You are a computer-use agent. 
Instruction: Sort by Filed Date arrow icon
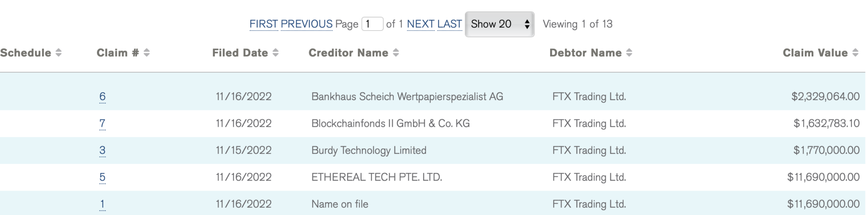tap(275, 53)
